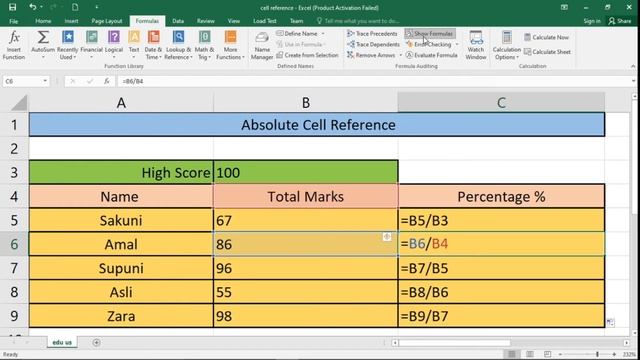
Task: Switch to the Review tab
Action: 205,21
